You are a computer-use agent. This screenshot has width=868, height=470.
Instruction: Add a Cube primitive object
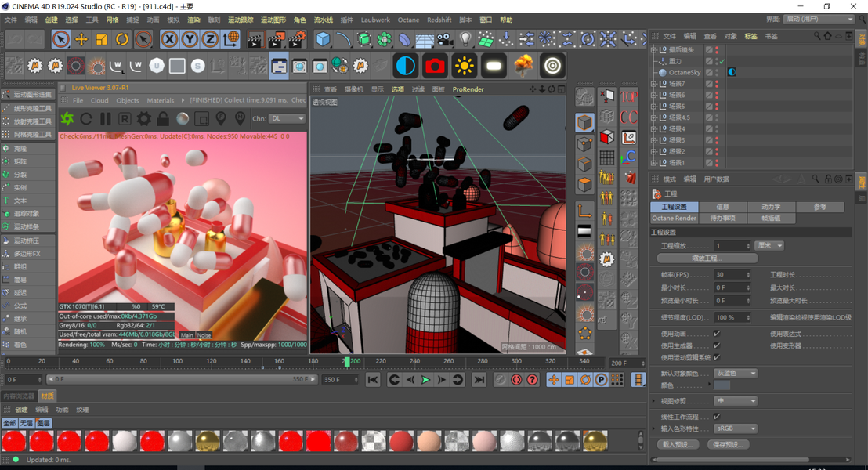[323, 39]
